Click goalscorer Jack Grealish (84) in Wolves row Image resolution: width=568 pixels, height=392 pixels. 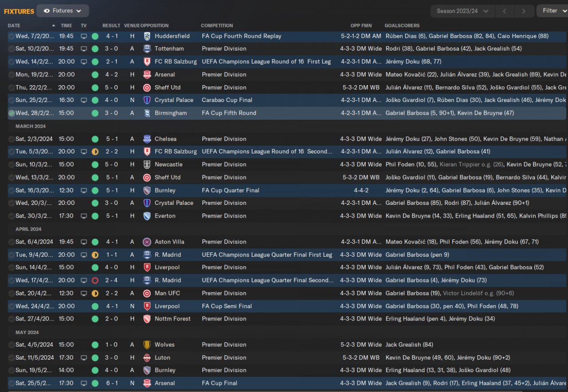409,345
